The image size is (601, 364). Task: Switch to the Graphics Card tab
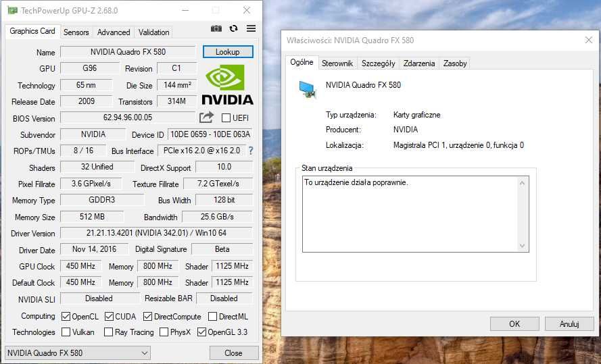point(32,31)
